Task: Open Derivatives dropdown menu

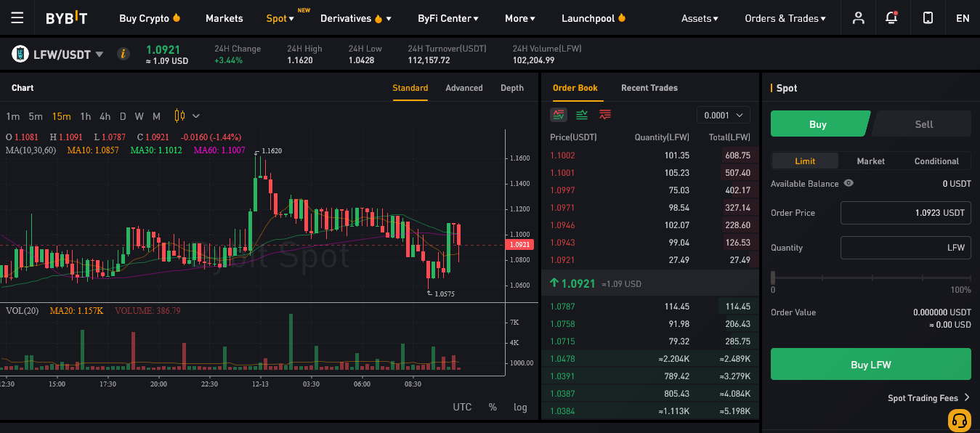Action: [356, 18]
